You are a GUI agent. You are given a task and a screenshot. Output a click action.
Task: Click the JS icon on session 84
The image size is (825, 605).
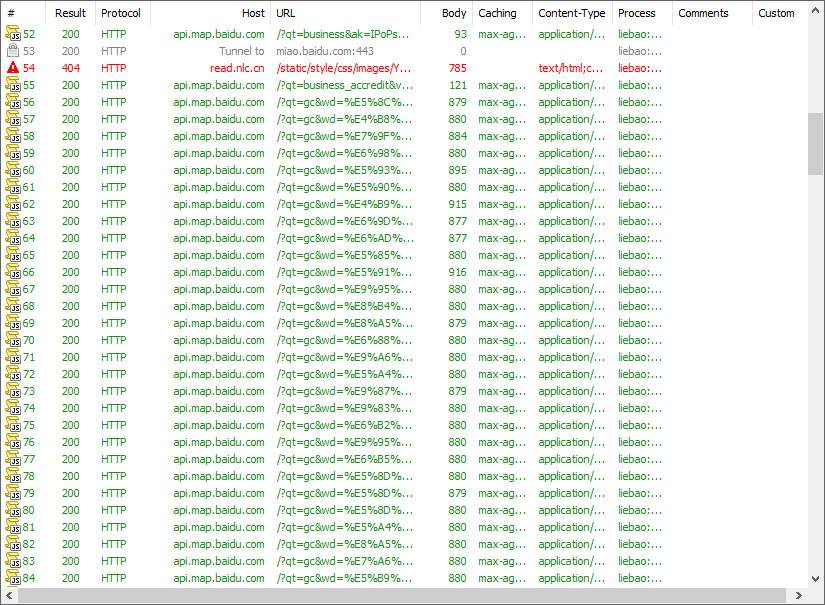[x=13, y=578]
